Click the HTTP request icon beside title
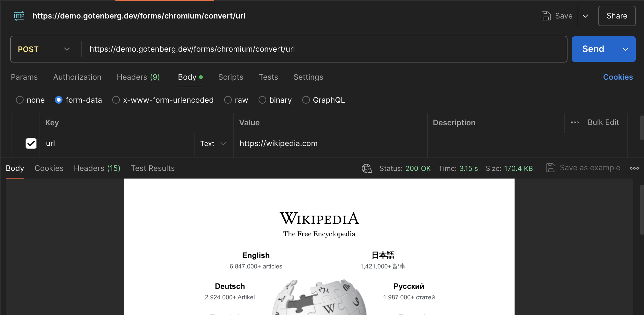 pyautogui.click(x=19, y=16)
